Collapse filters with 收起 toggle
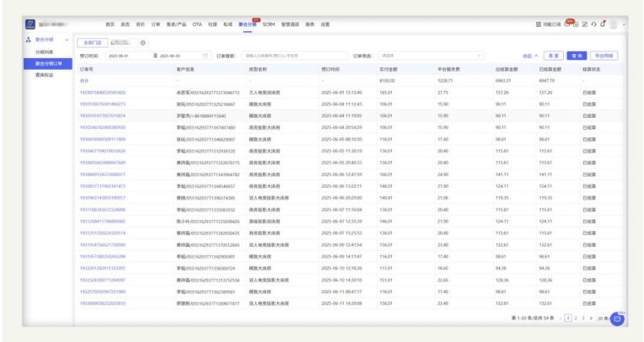 pos(530,56)
